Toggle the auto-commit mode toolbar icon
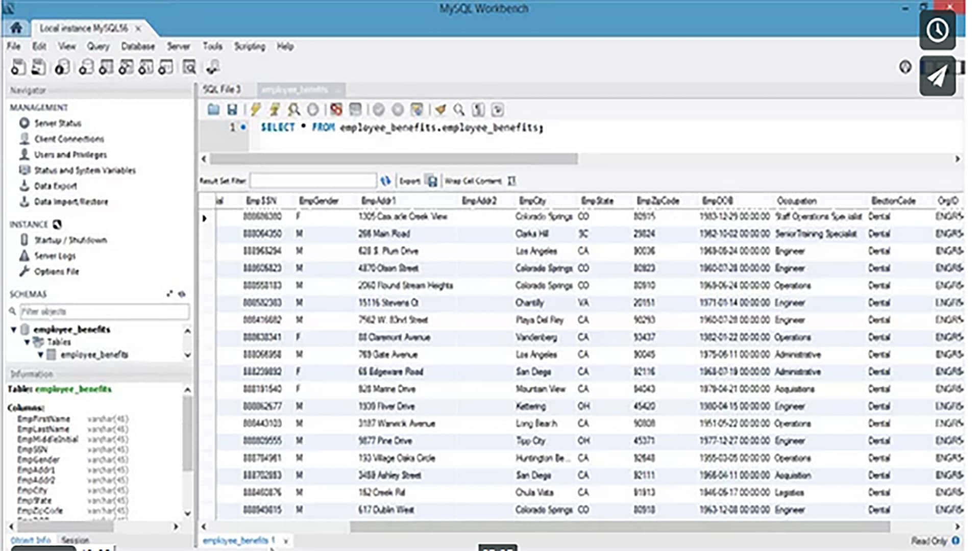 pos(417,110)
